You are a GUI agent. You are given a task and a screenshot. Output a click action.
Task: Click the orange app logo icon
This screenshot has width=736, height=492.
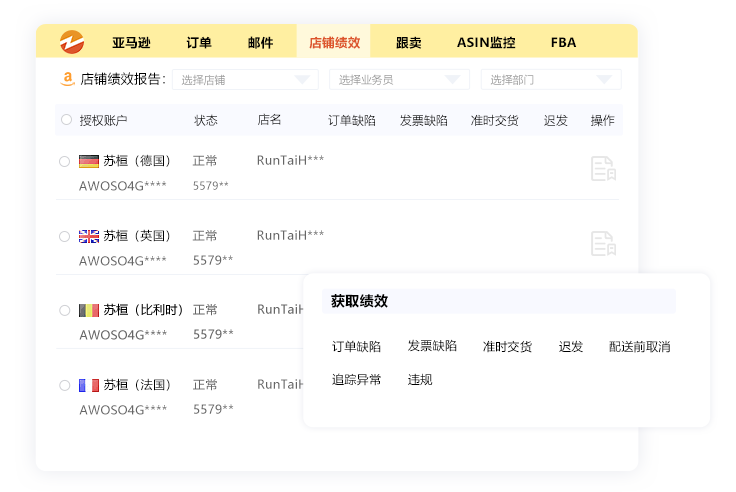coord(72,42)
